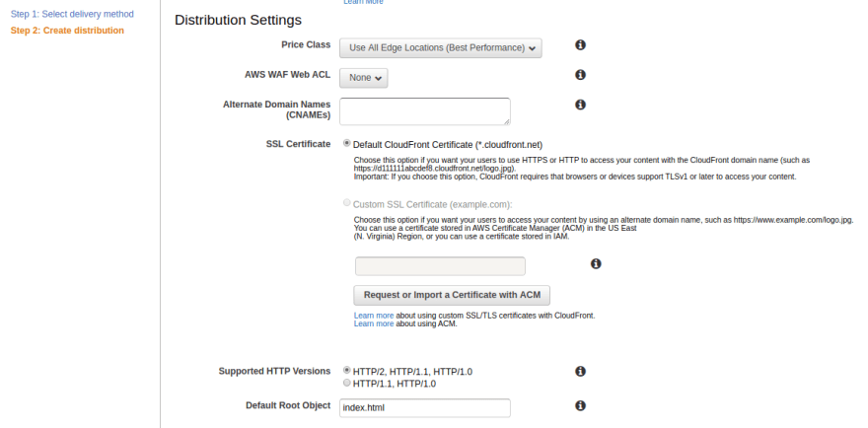
Task: Click the Supported HTTP Versions label
Action: (x=274, y=371)
